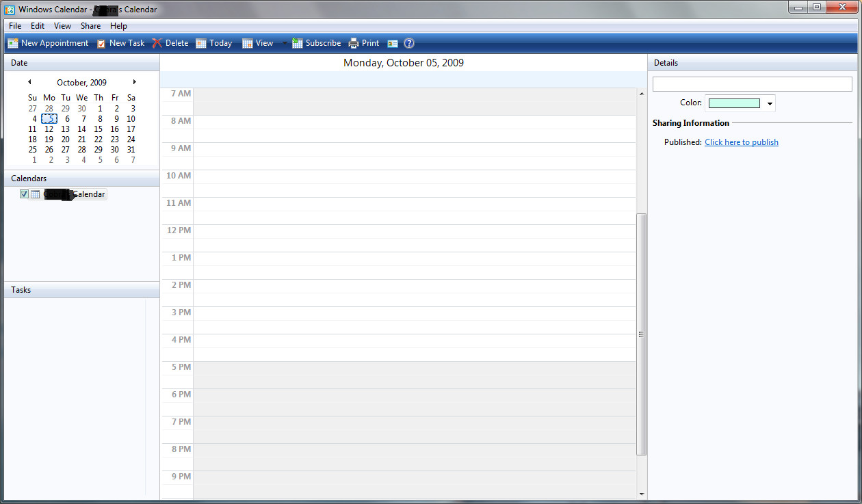Open Help using the question mark icon
The width and height of the screenshot is (862, 504).
point(408,42)
